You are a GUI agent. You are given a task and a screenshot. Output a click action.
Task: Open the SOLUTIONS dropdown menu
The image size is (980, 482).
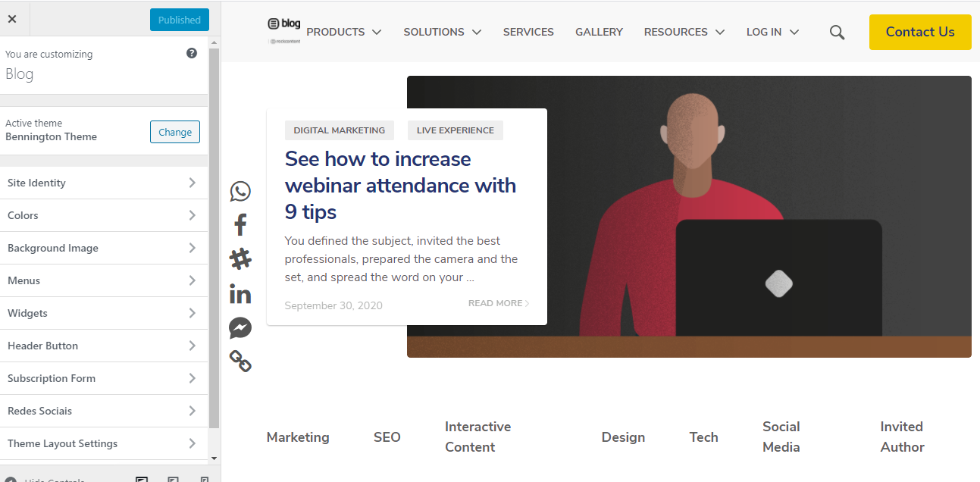pyautogui.click(x=443, y=32)
